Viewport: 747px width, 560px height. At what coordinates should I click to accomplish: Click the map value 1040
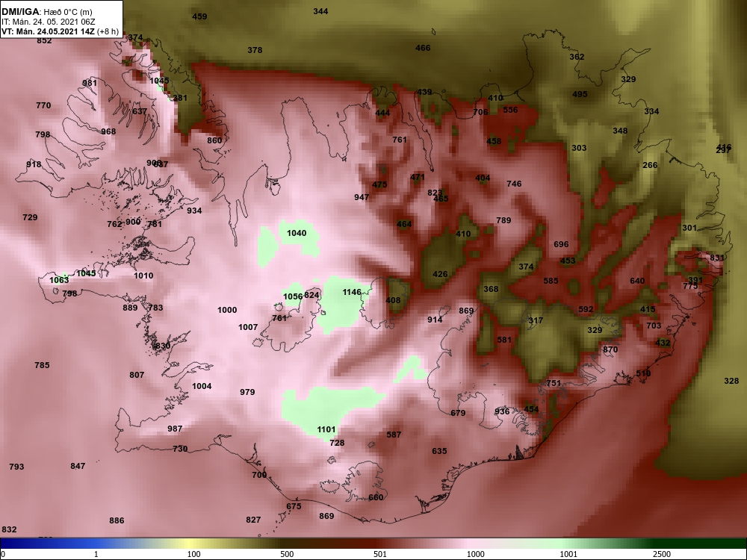[297, 233]
